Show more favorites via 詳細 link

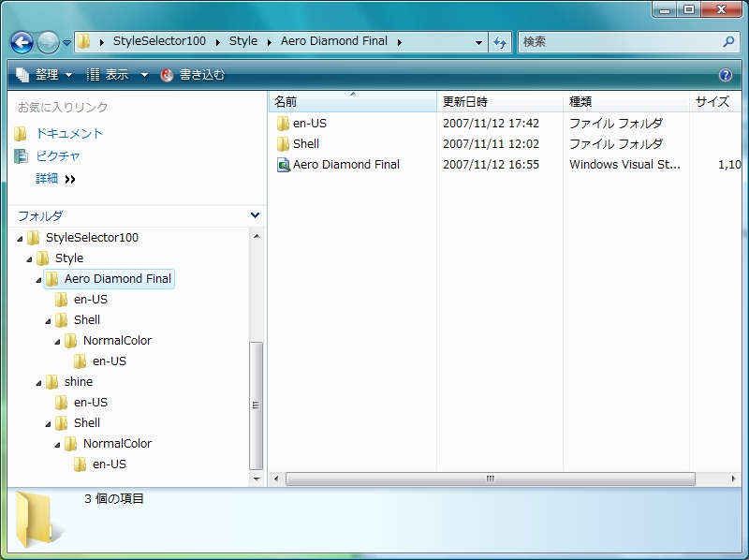[55, 179]
